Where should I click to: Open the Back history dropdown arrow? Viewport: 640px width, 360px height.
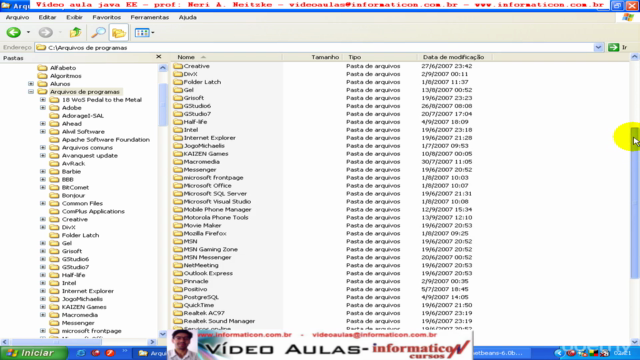point(28,32)
